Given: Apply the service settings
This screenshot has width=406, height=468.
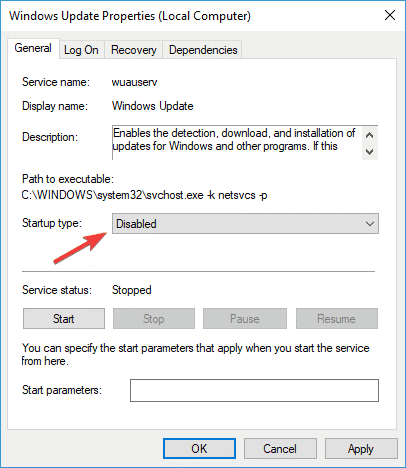Looking at the screenshot, I should click(x=361, y=449).
